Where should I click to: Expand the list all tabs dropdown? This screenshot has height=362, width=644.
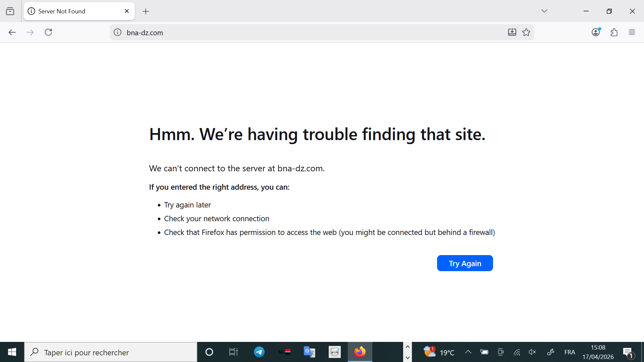(x=544, y=11)
